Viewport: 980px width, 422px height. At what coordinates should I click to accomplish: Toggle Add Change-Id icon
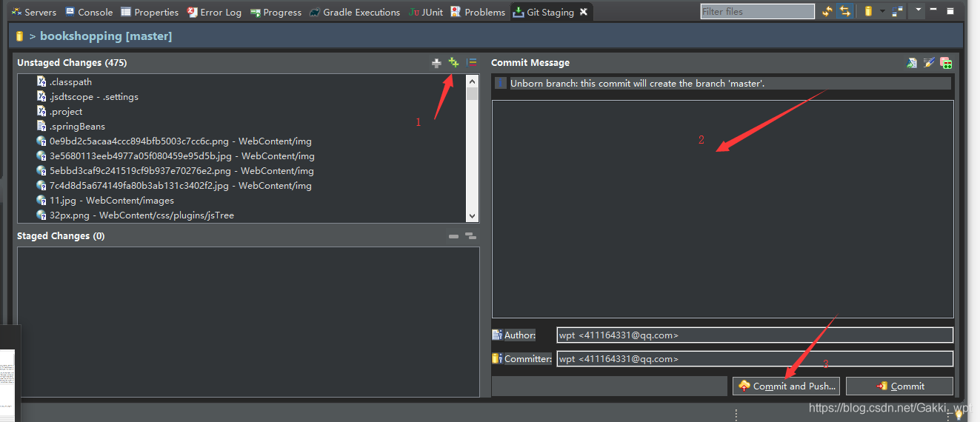point(946,64)
